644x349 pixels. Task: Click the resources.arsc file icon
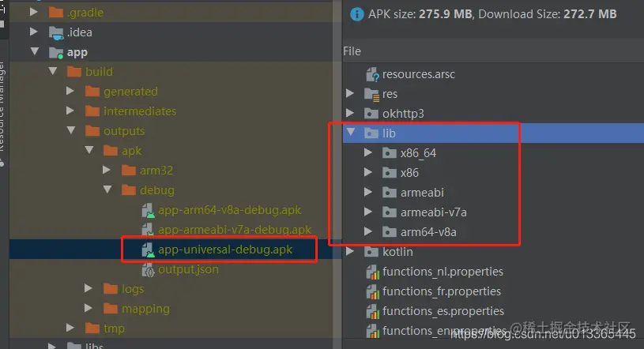click(372, 75)
